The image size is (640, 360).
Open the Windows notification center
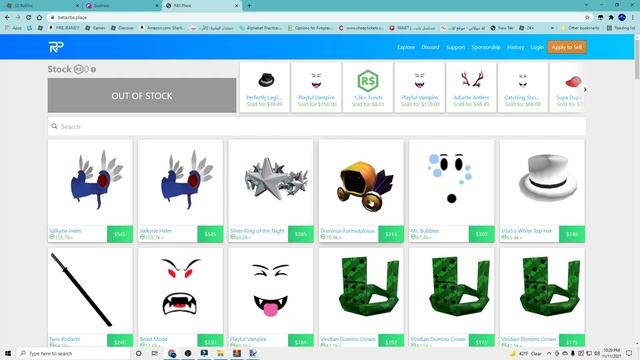(629, 353)
